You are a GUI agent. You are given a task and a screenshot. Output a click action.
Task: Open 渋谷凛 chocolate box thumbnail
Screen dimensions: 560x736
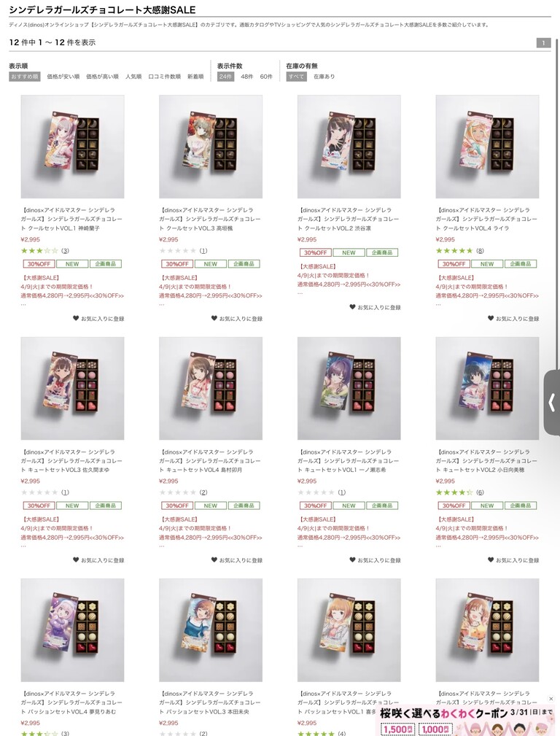tap(349, 147)
